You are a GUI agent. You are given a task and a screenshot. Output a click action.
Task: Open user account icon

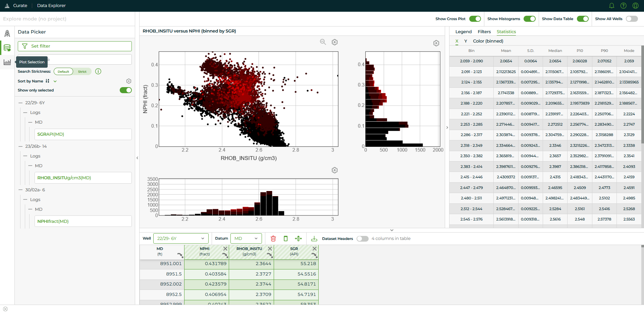[x=636, y=6]
